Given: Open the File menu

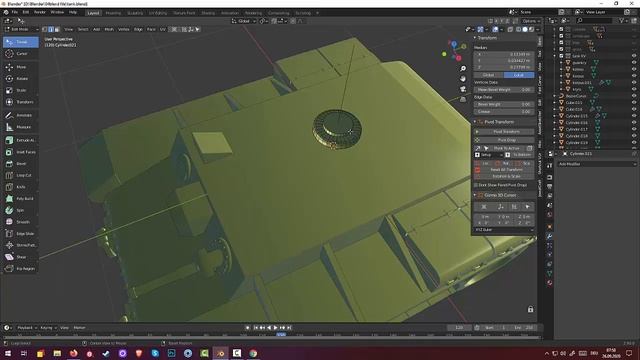Looking at the screenshot, I should [15, 12].
